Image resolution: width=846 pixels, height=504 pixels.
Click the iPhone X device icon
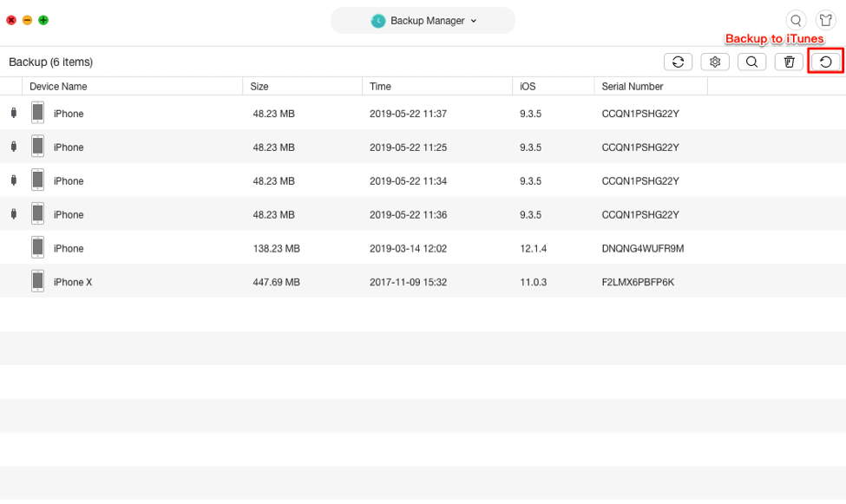(38, 281)
